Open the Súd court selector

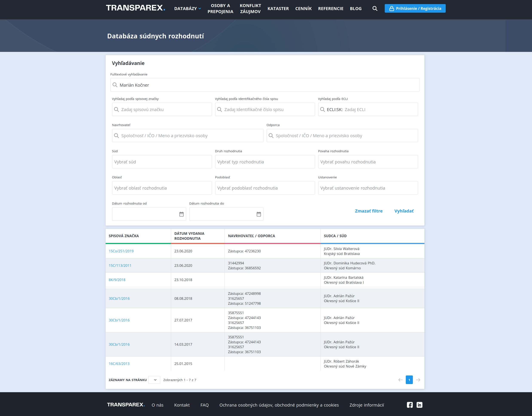[162, 162]
